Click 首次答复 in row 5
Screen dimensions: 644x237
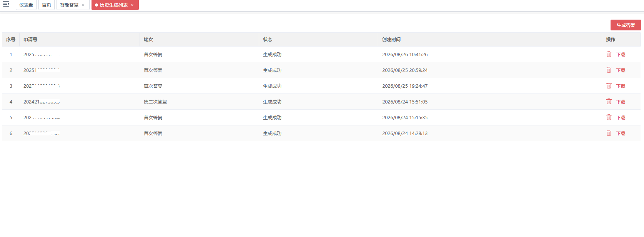click(x=153, y=118)
